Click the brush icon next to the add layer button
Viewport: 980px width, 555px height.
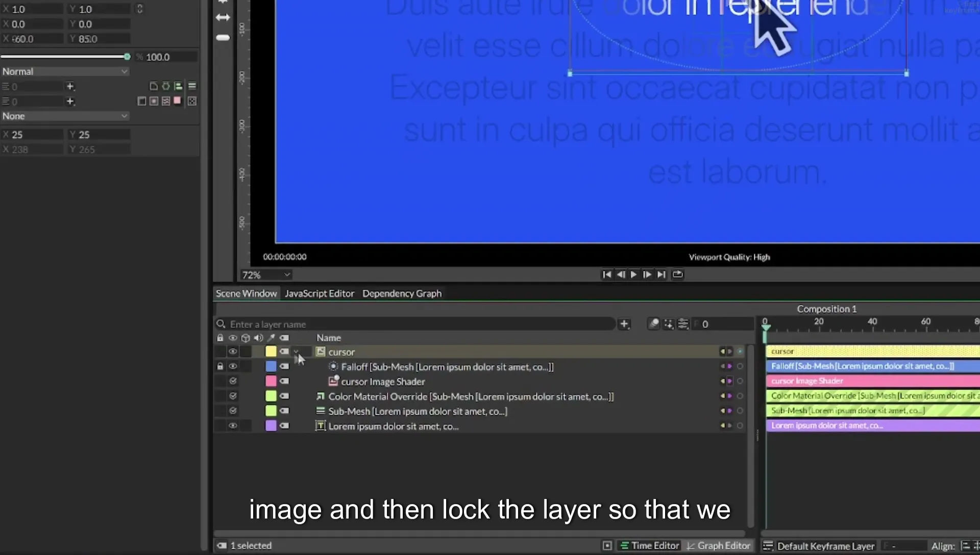click(654, 324)
